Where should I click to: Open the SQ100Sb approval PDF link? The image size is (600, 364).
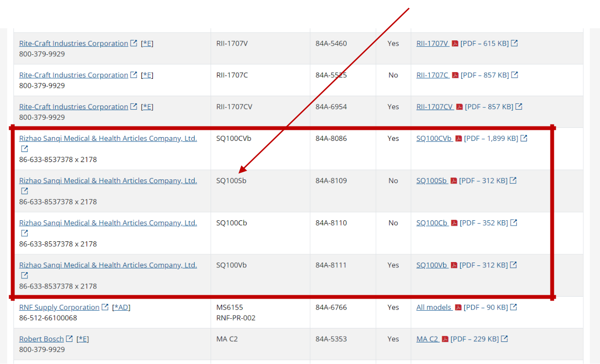tap(431, 181)
